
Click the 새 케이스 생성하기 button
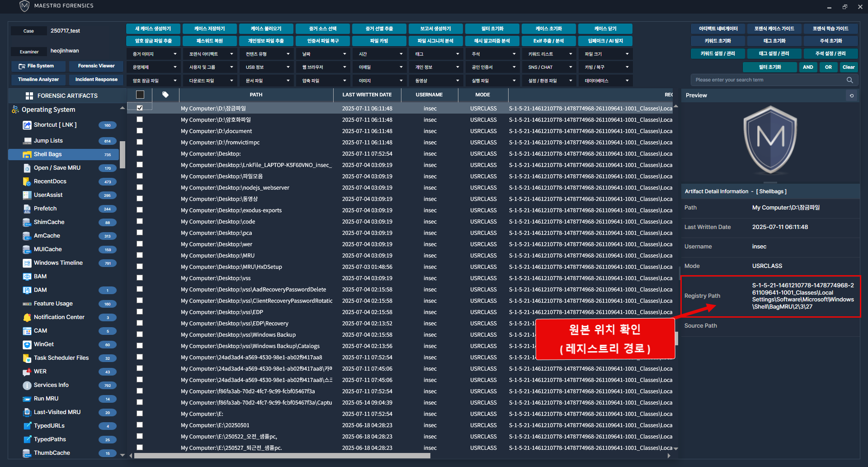pyautogui.click(x=153, y=29)
